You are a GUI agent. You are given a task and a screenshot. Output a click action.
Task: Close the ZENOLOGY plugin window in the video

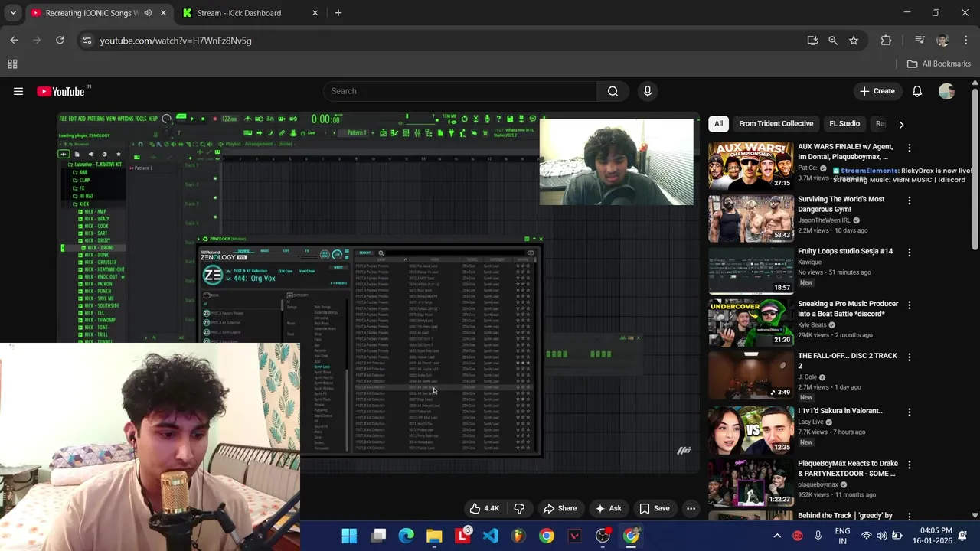coord(541,239)
